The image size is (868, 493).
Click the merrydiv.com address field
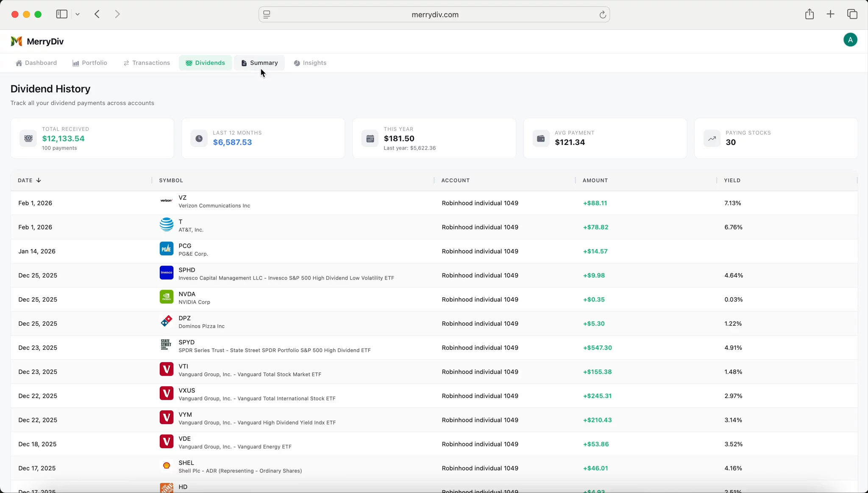tap(434, 15)
